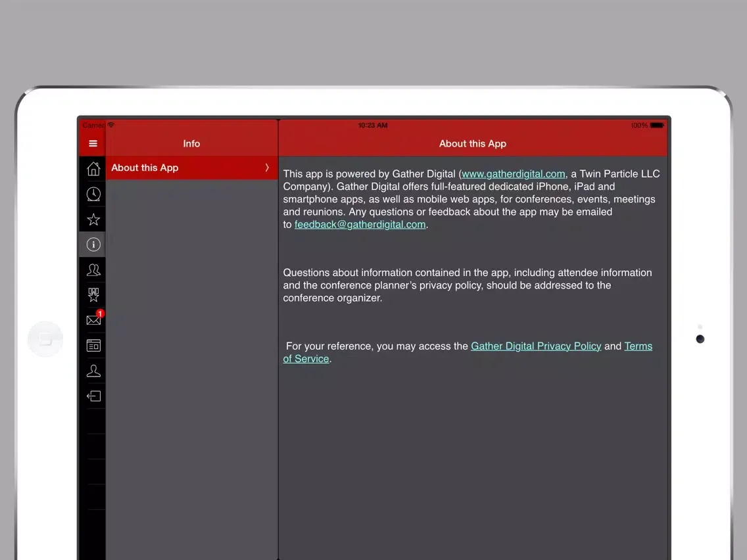
Task: Open the single person profile icon
Action: click(93, 371)
